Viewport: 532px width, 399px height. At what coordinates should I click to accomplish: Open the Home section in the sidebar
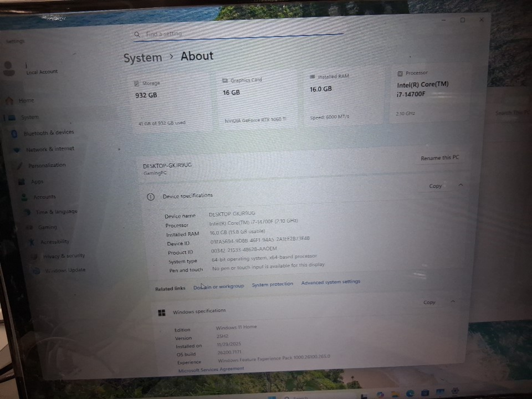point(25,101)
